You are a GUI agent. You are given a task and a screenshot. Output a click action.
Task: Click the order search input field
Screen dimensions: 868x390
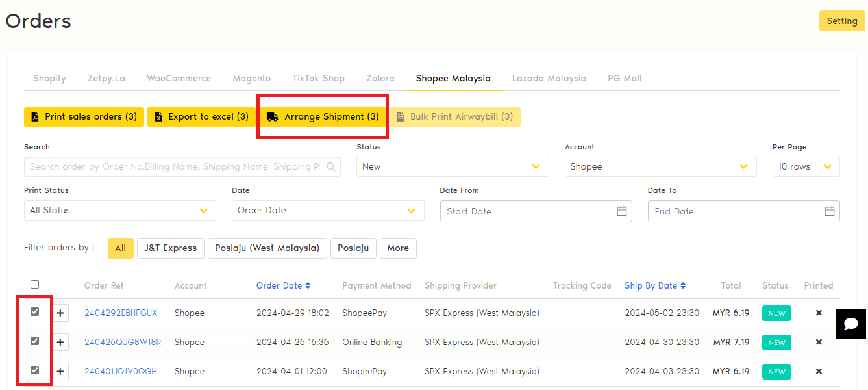point(175,167)
